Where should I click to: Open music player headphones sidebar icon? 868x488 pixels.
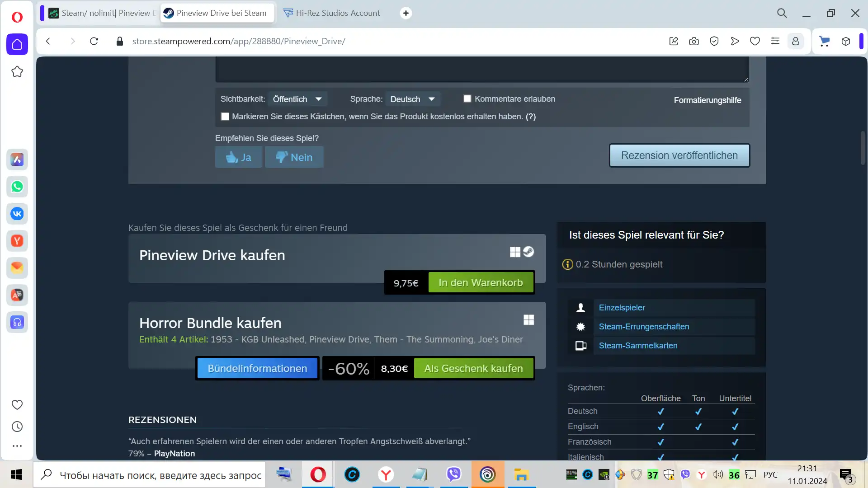(x=17, y=322)
